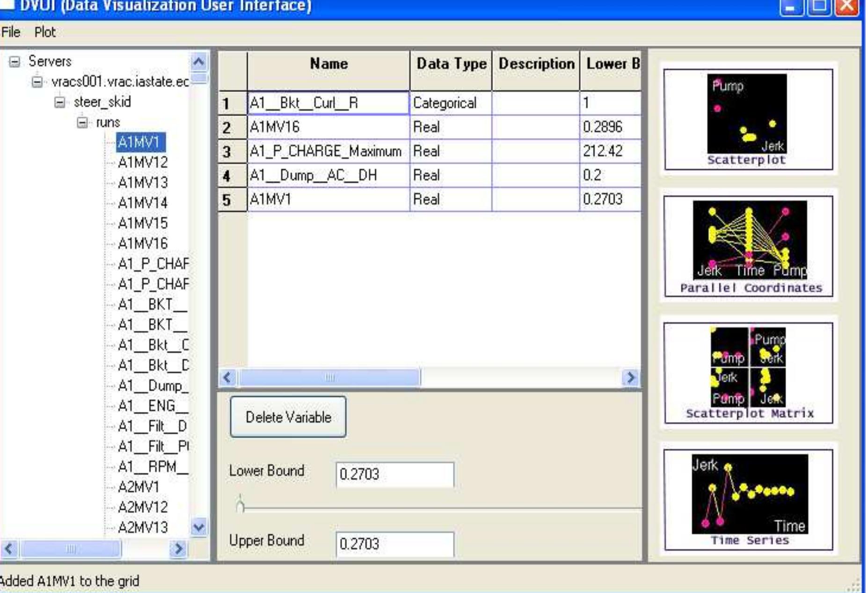
Task: Click the A1_P_CHARGE_Maximum name cell
Action: (328, 151)
